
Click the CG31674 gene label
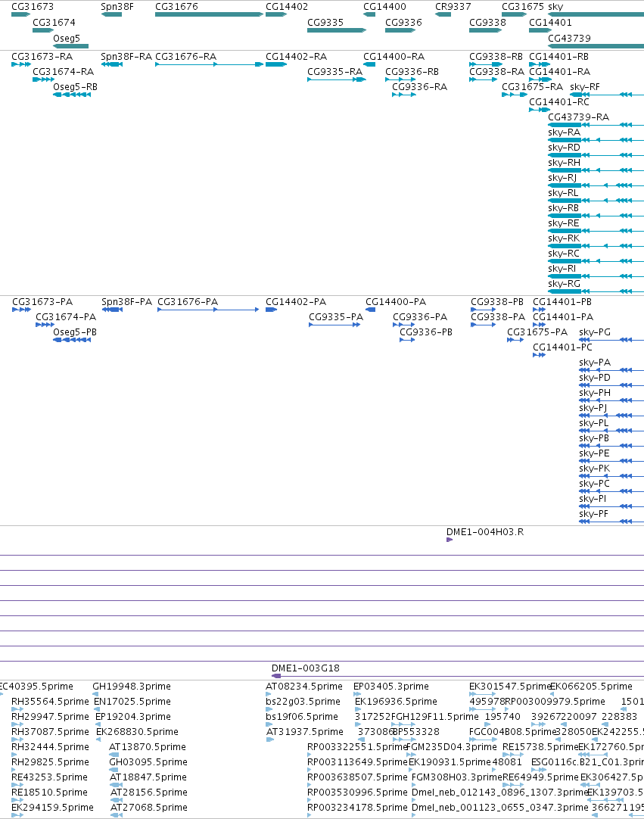(54, 23)
